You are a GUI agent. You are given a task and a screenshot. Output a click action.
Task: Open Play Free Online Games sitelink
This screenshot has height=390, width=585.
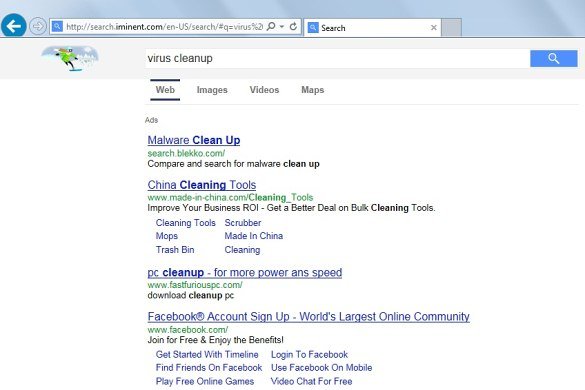click(x=205, y=381)
